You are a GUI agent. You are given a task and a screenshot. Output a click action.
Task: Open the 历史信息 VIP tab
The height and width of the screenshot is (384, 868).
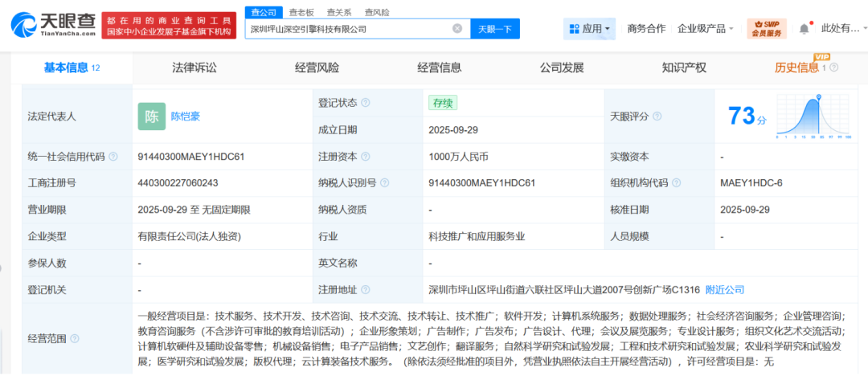797,67
